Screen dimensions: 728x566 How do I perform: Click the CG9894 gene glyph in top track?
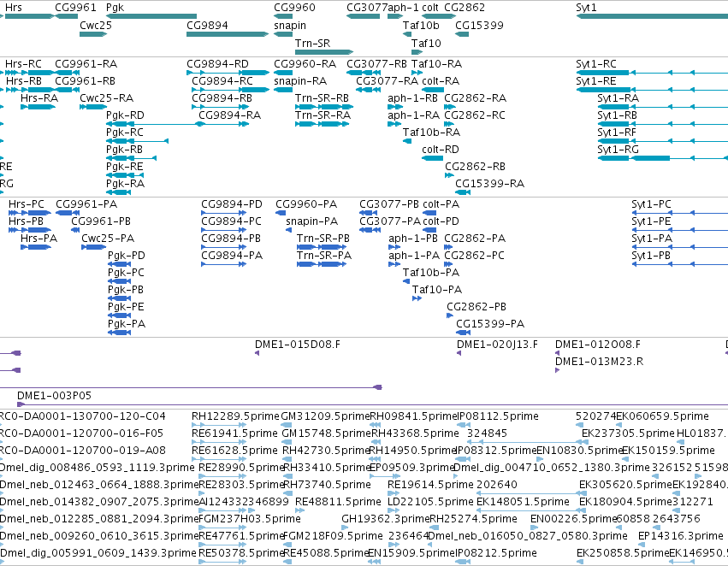[x=228, y=34]
